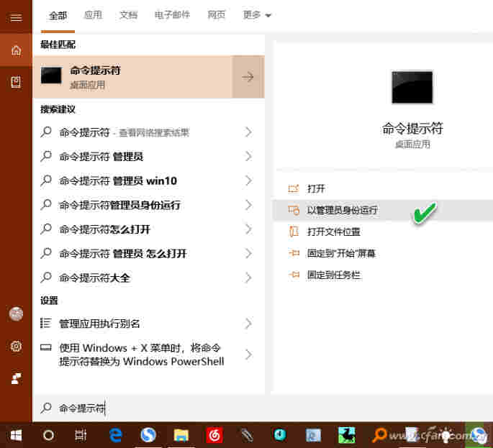The width and height of the screenshot is (493, 448).
Task: Click the black 命令提示符 icon in best match
Action: pos(51,76)
